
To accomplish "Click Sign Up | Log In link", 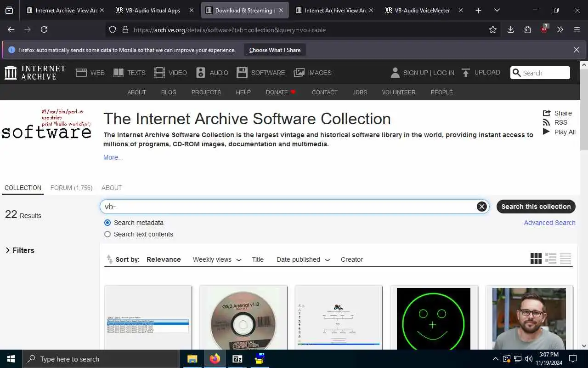I will pos(429,73).
